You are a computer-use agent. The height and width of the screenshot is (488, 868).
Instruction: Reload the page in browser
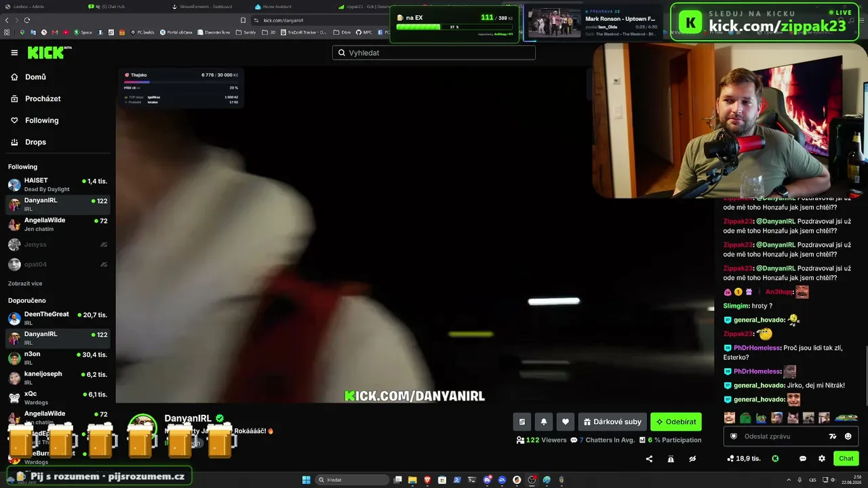click(x=27, y=20)
